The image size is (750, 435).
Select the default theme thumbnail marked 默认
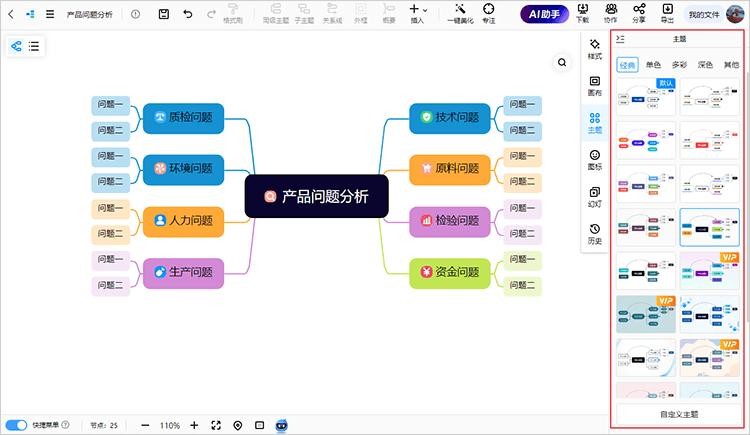point(648,98)
